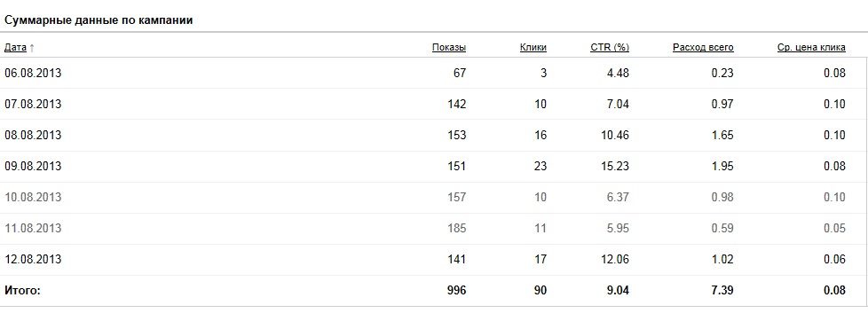Sort by the Расход всего header

(703, 48)
